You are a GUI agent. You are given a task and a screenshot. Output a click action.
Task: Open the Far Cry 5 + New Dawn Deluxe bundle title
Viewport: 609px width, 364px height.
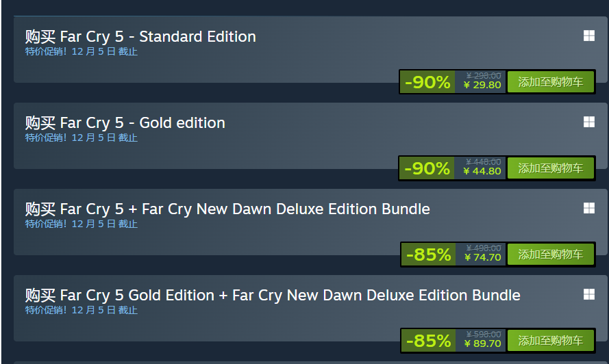click(227, 209)
